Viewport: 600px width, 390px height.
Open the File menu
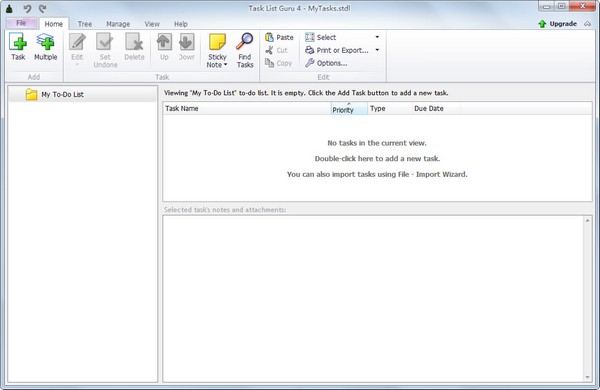(21, 23)
